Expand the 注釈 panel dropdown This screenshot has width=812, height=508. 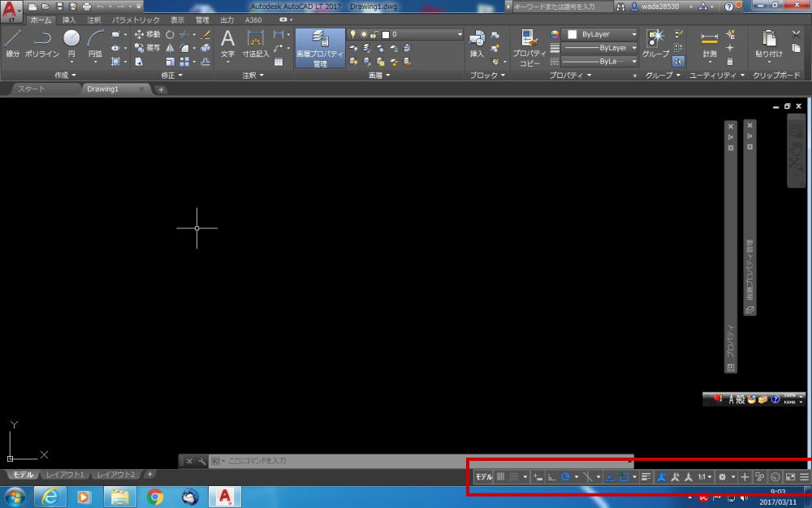click(253, 75)
